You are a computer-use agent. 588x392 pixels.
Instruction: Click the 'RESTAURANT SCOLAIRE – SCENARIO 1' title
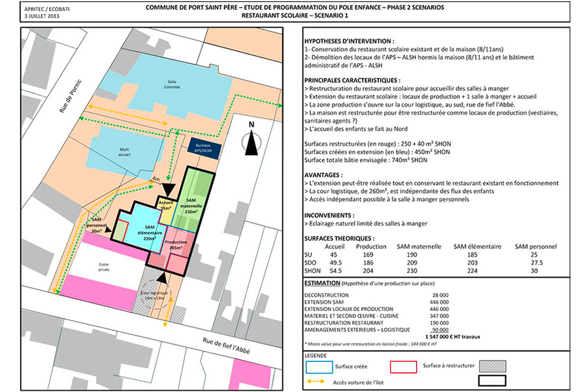295,16
